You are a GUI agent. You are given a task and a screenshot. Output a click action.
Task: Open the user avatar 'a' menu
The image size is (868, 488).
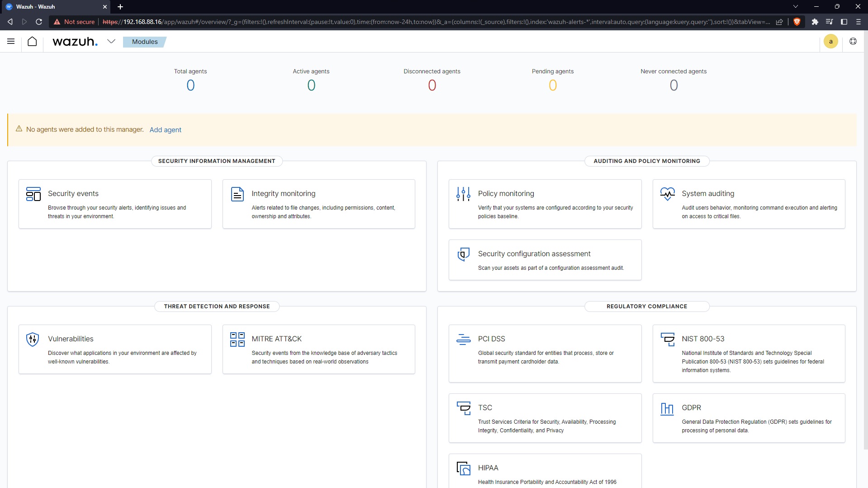[x=830, y=41]
